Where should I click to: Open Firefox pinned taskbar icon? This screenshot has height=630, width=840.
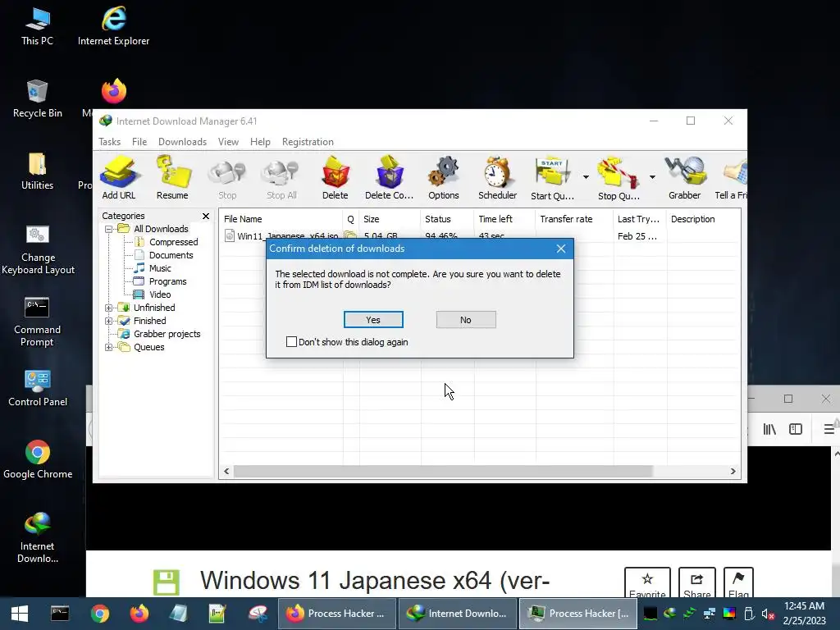pos(139,614)
